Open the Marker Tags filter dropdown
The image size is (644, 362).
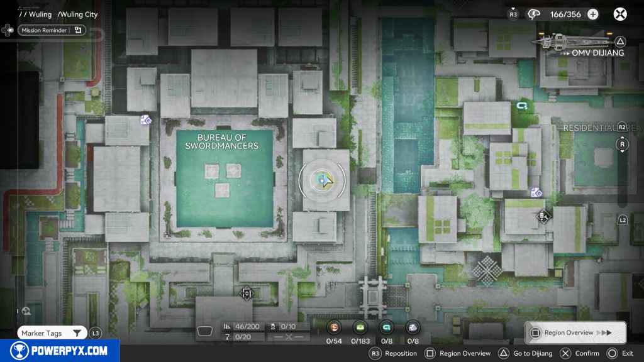tap(52, 333)
